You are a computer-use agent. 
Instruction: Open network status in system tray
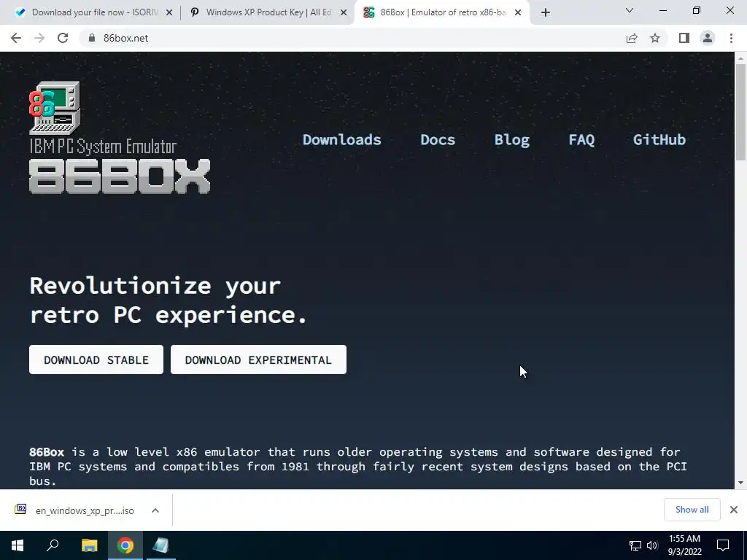pyautogui.click(x=635, y=545)
